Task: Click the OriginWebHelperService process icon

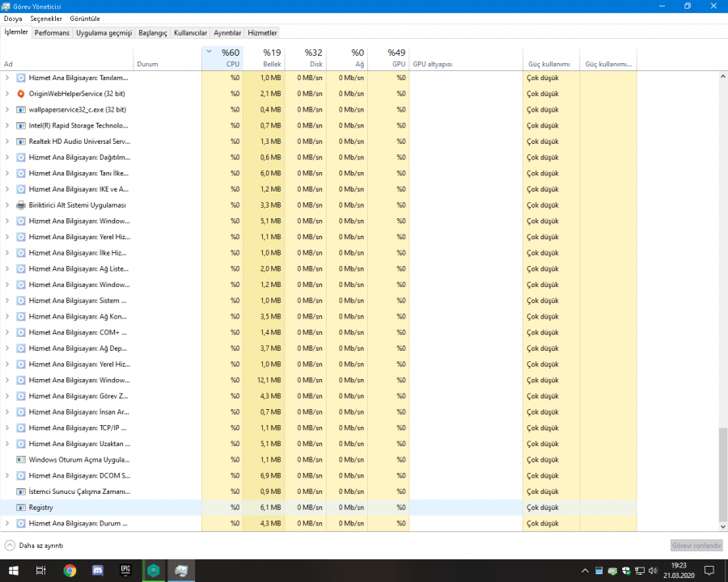Action: pos(21,94)
